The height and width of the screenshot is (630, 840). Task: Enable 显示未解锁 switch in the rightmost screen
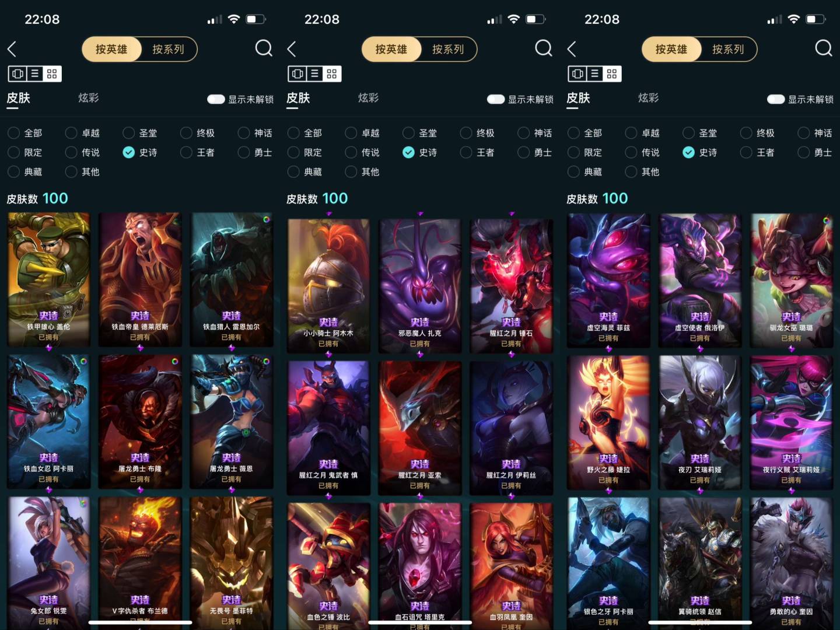click(776, 99)
